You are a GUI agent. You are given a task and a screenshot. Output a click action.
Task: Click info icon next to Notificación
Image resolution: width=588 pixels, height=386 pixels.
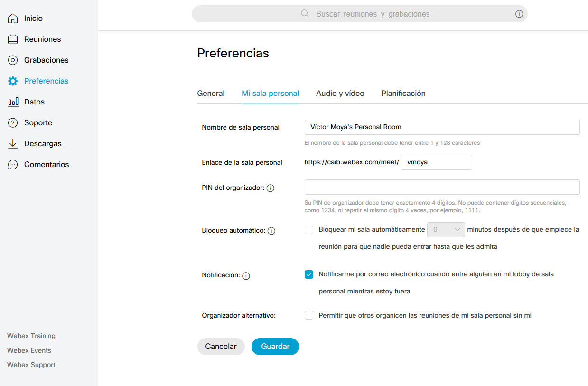click(x=246, y=276)
